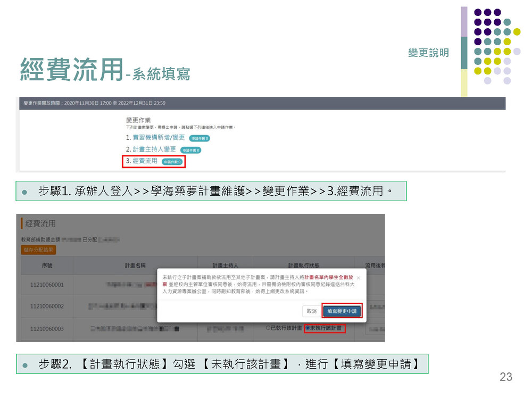Select row with serial 11210060002
This screenshot has width=532, height=399.
click(47, 306)
